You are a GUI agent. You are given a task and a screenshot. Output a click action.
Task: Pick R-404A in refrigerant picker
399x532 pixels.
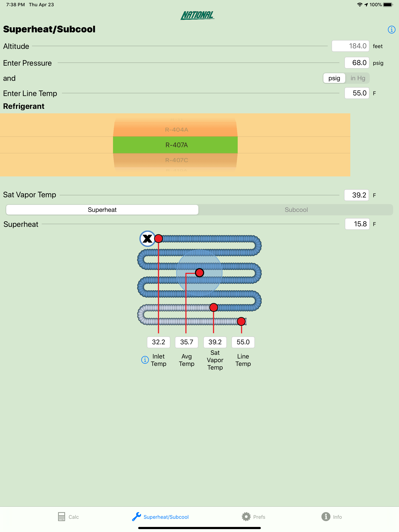pyautogui.click(x=176, y=130)
